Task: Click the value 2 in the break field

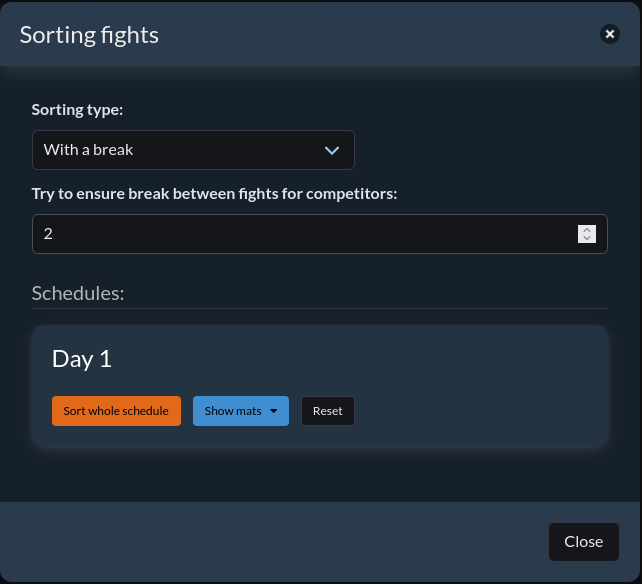Action: (48, 234)
